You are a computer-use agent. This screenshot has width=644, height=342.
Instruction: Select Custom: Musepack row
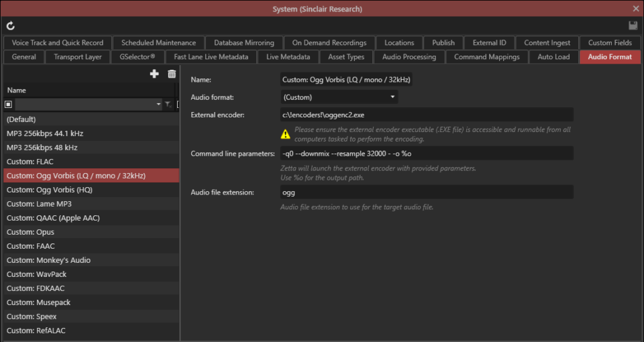pyautogui.click(x=91, y=302)
